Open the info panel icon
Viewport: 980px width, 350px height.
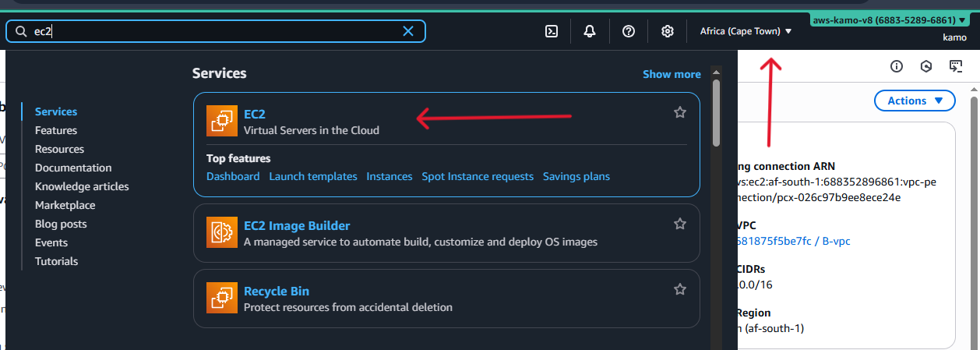tap(897, 66)
